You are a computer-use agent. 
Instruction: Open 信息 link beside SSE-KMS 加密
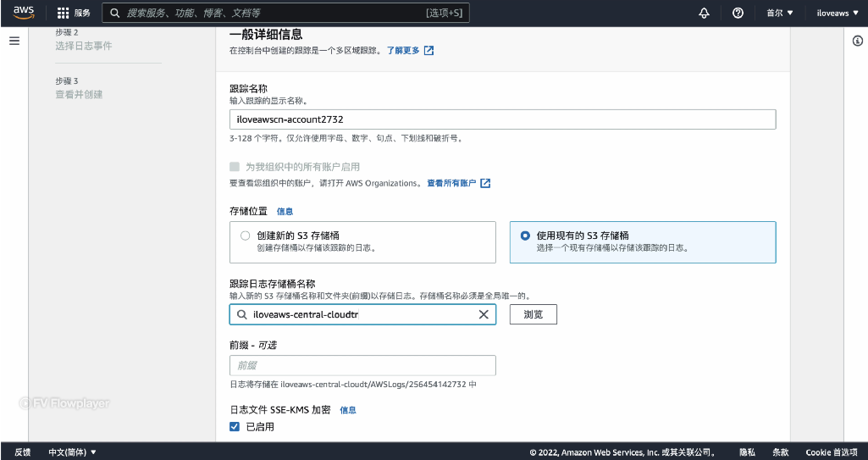tap(348, 410)
